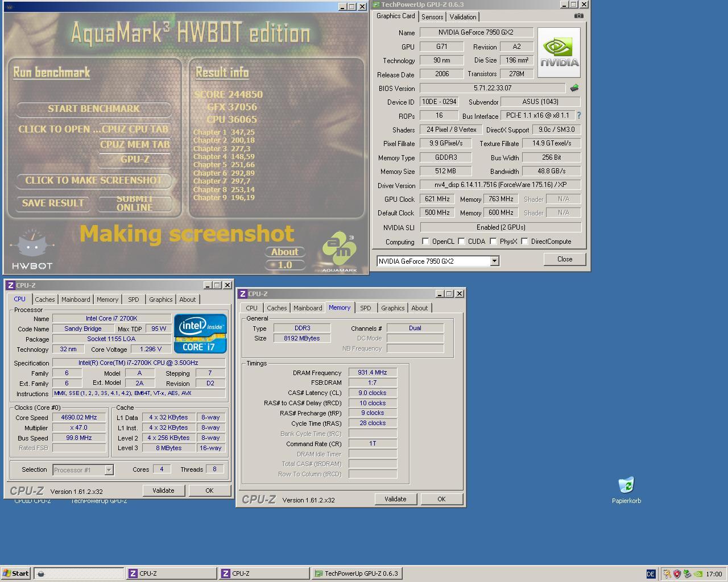Click the Intel Core i7 logo in CPU-Z
Viewport: 728px width, 582px height.
(200, 334)
